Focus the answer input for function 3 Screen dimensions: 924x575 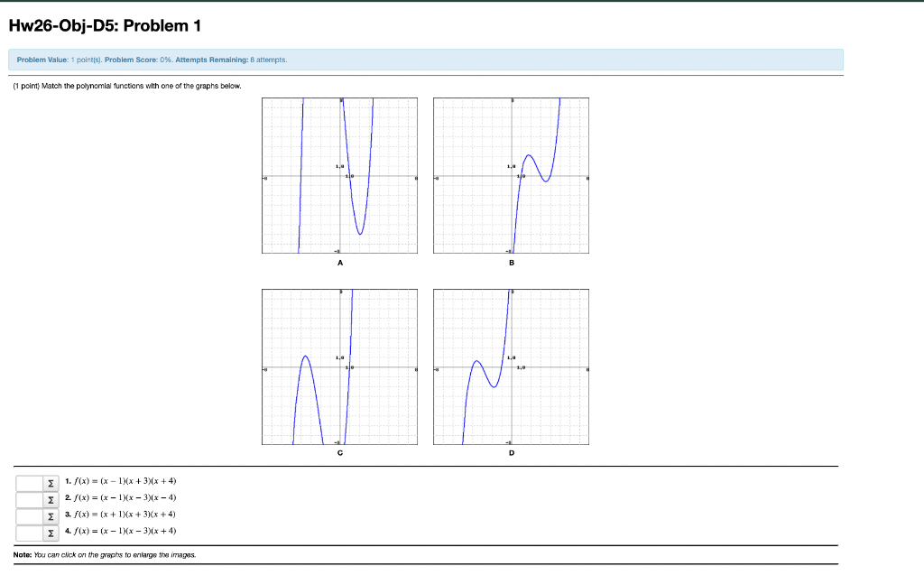click(27, 514)
